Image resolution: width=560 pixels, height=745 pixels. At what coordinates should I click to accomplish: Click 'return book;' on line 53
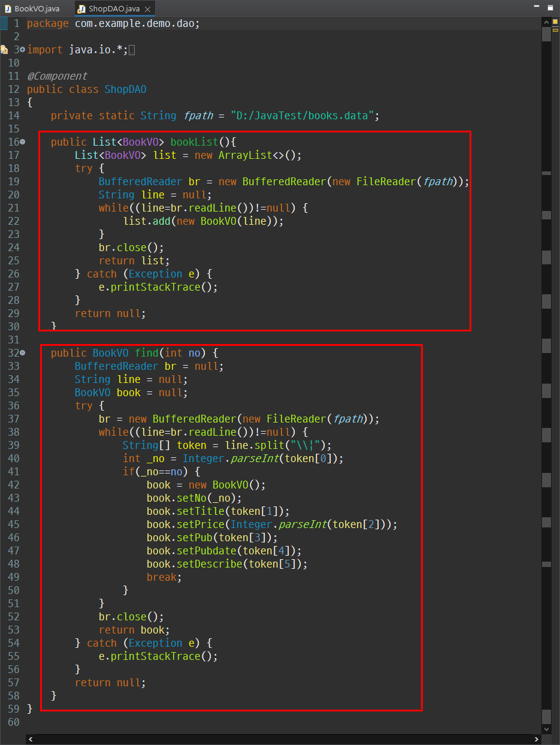click(x=134, y=630)
